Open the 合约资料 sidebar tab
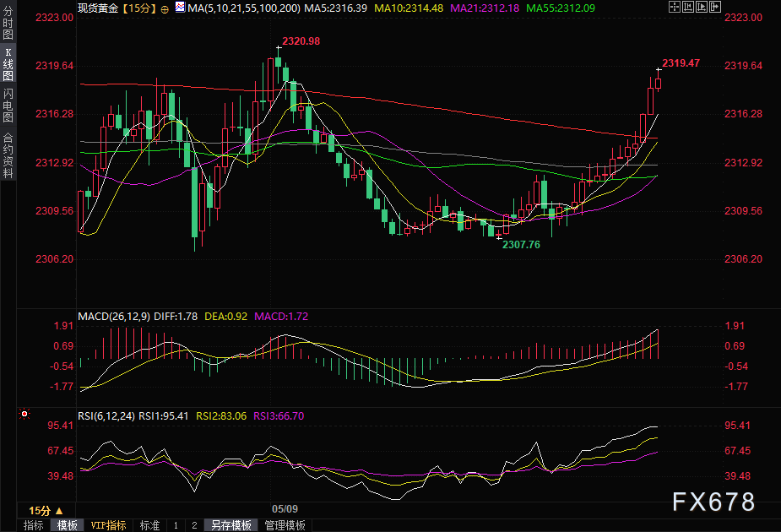781x532 pixels. 8,155
